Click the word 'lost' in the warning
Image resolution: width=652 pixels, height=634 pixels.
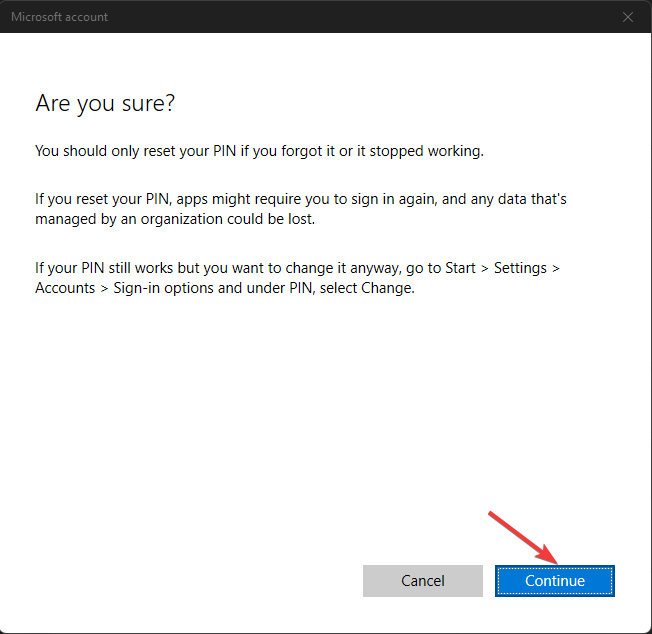pyautogui.click(x=301, y=219)
